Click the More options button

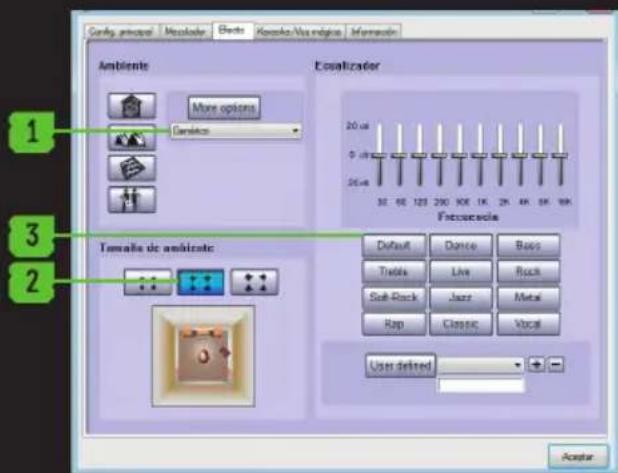223,106
